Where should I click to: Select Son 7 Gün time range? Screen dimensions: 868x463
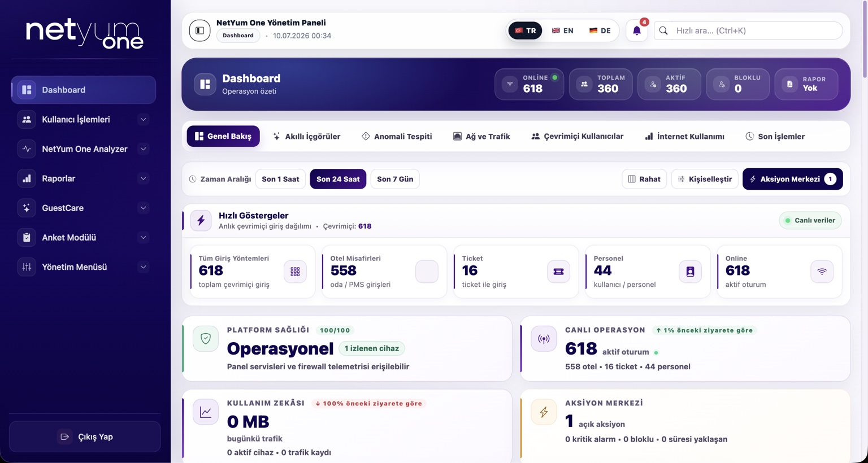(395, 179)
